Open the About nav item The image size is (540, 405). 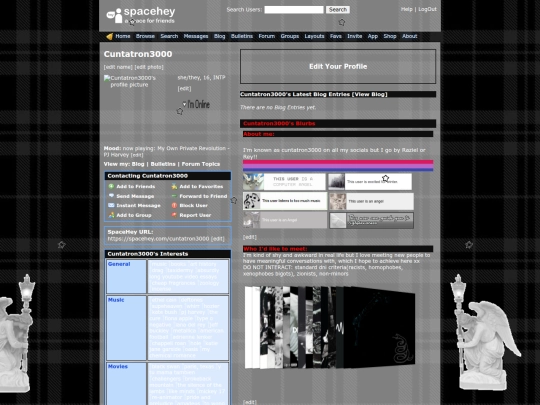pyautogui.click(x=409, y=36)
